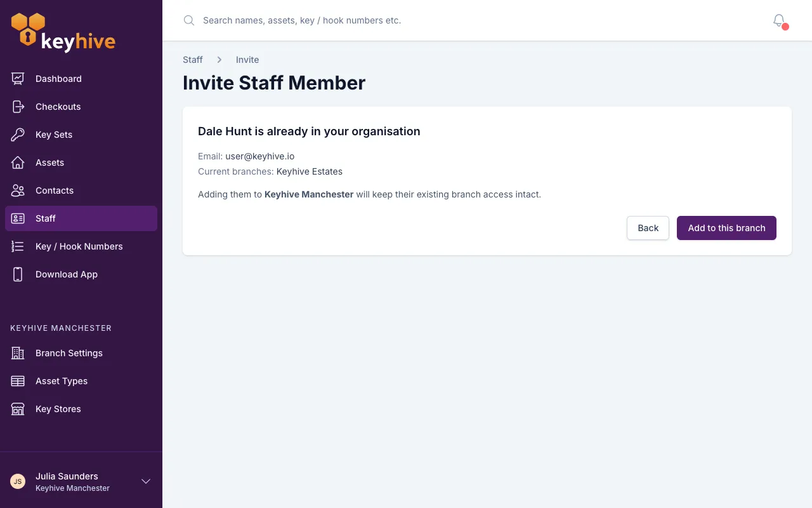Open Contacts list
Viewport: 812px width, 508px height.
[81, 190]
